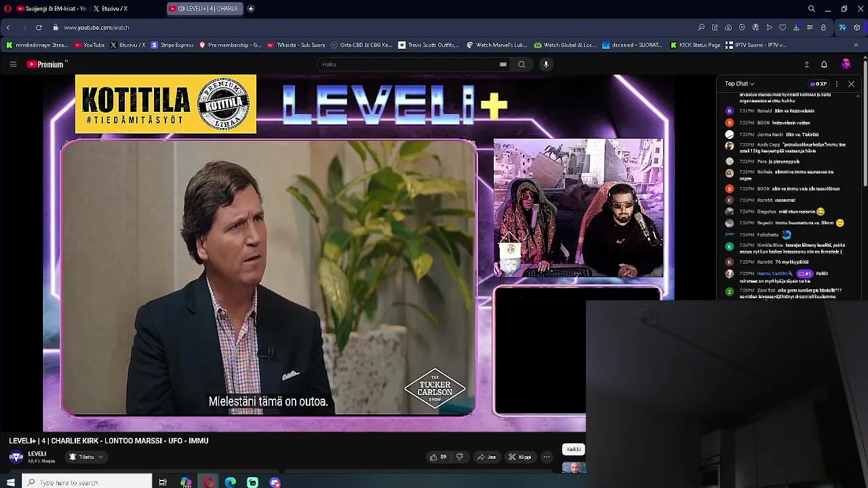Click the Kimble Slice chat username
The image size is (868, 488).
pyautogui.click(x=770, y=245)
